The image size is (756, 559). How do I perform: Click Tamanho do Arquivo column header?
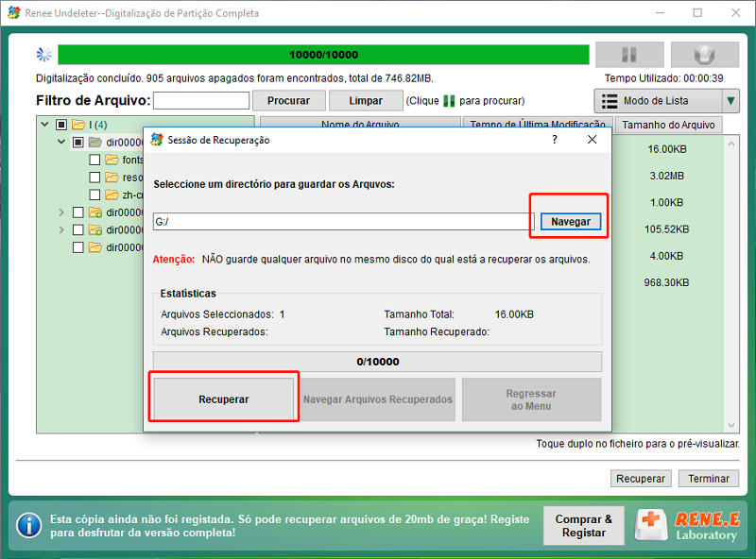click(x=668, y=125)
